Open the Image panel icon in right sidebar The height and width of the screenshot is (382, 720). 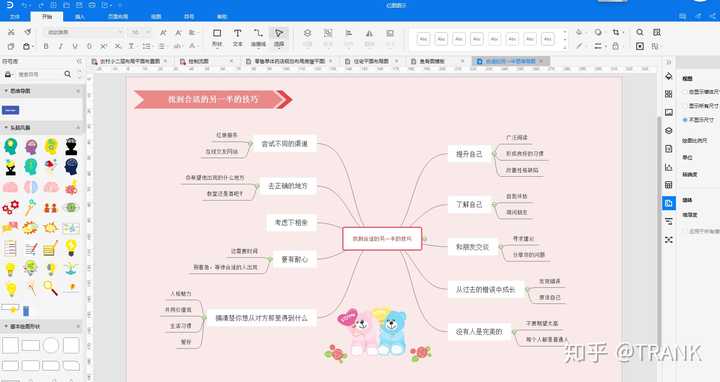(669, 112)
